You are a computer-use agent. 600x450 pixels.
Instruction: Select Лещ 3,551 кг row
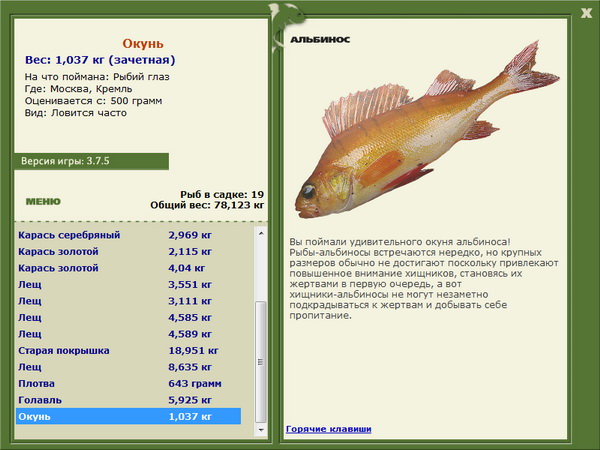128,284
